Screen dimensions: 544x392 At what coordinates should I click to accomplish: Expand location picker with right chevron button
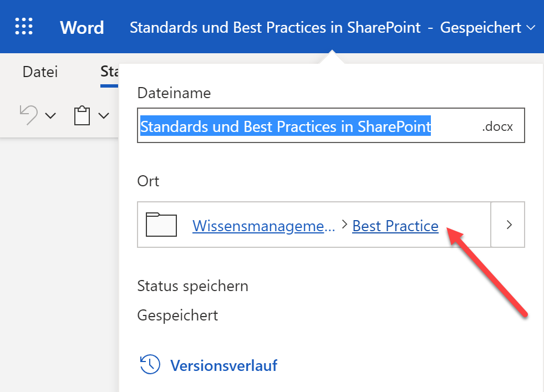[x=508, y=225]
